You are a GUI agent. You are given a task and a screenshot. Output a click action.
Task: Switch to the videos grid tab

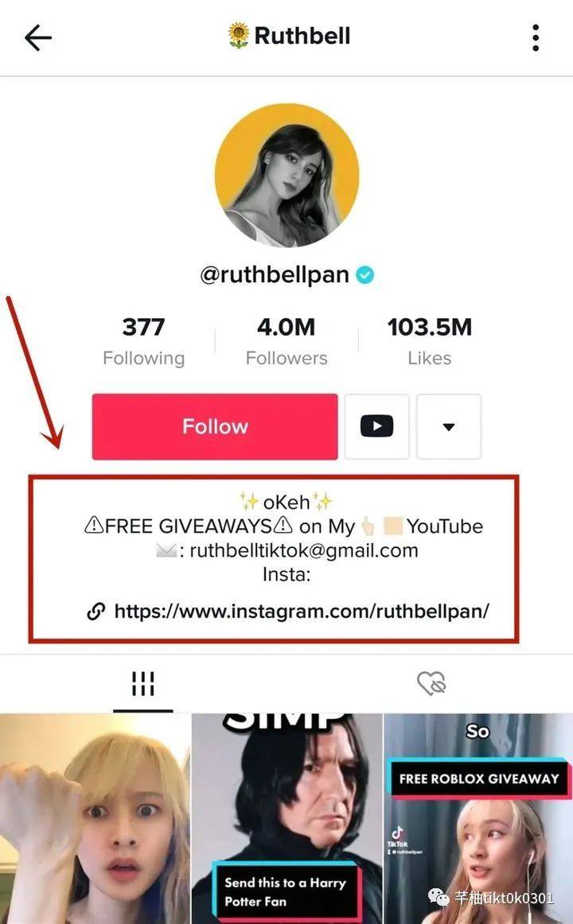tap(143, 684)
